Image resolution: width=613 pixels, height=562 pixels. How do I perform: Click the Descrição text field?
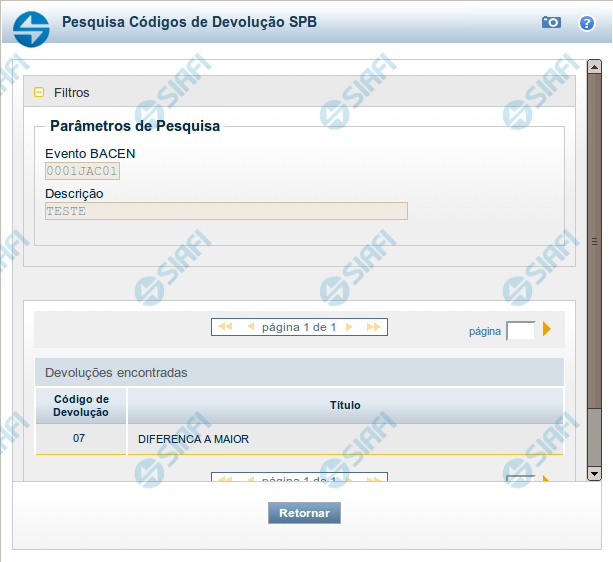[226, 211]
